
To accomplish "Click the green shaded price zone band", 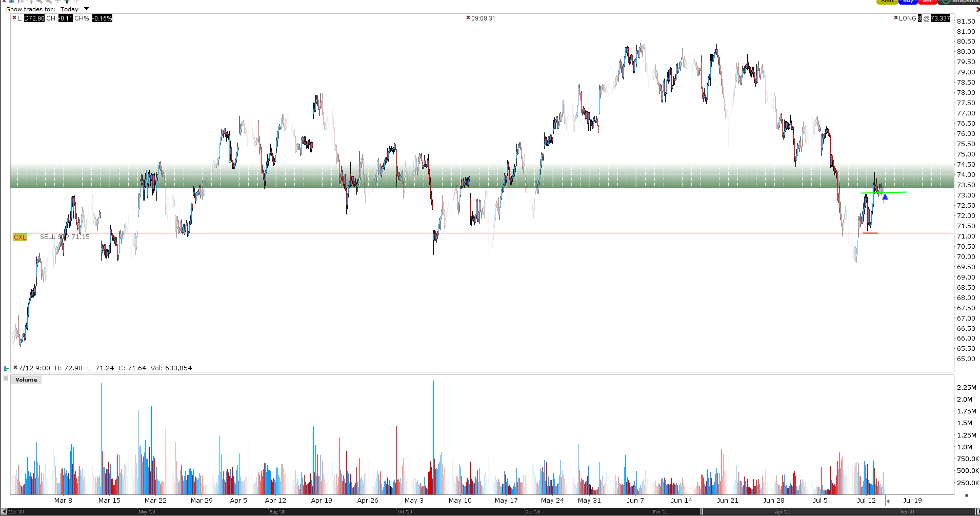I will (482, 176).
